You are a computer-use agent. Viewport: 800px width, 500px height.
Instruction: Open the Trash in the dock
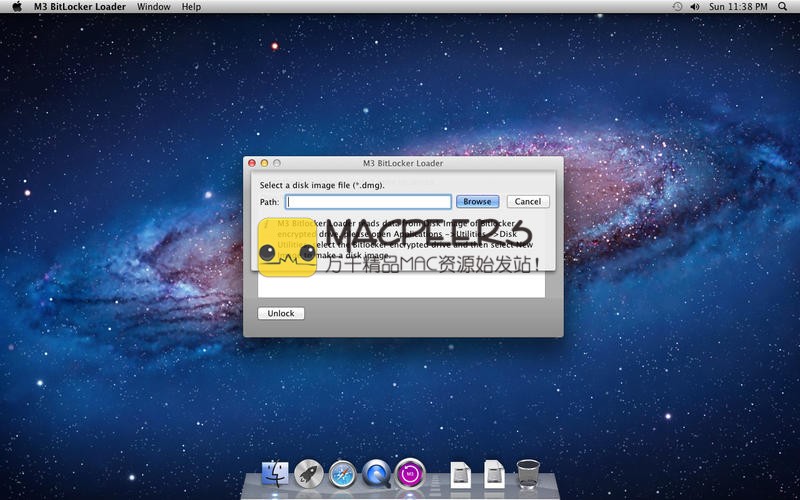(x=528, y=474)
